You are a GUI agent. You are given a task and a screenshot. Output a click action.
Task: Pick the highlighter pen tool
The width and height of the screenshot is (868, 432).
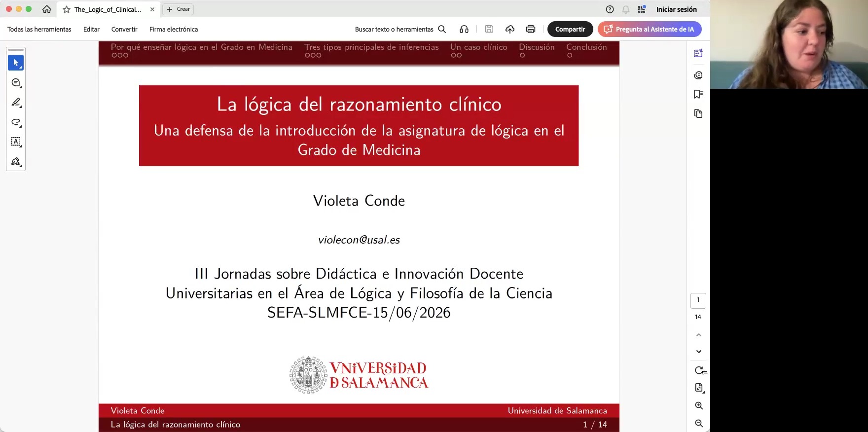16,103
